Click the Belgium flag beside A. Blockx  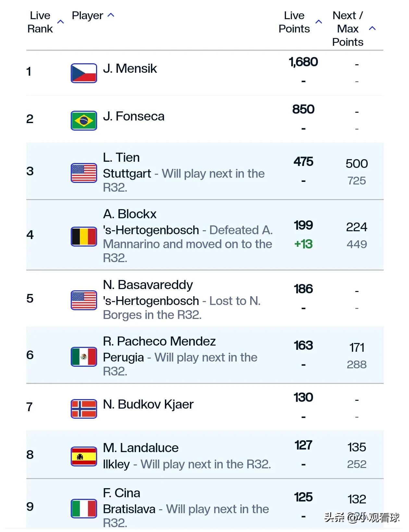pyautogui.click(x=84, y=236)
